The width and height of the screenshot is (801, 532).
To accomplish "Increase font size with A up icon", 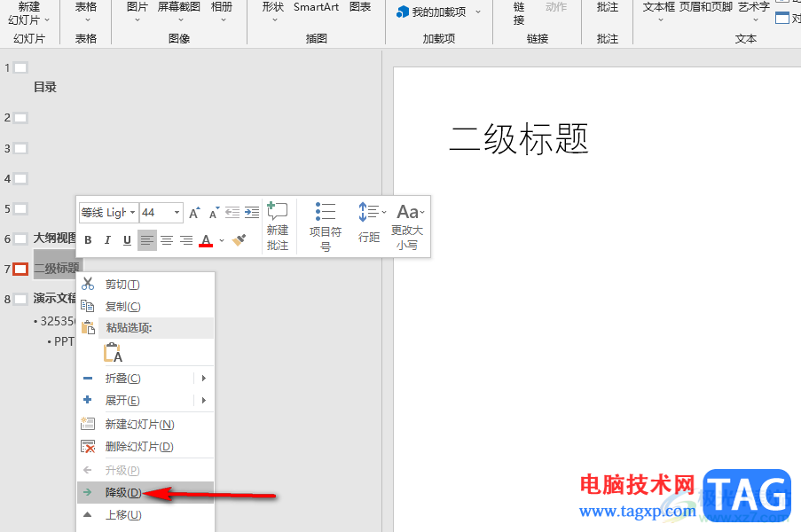I will [x=194, y=213].
